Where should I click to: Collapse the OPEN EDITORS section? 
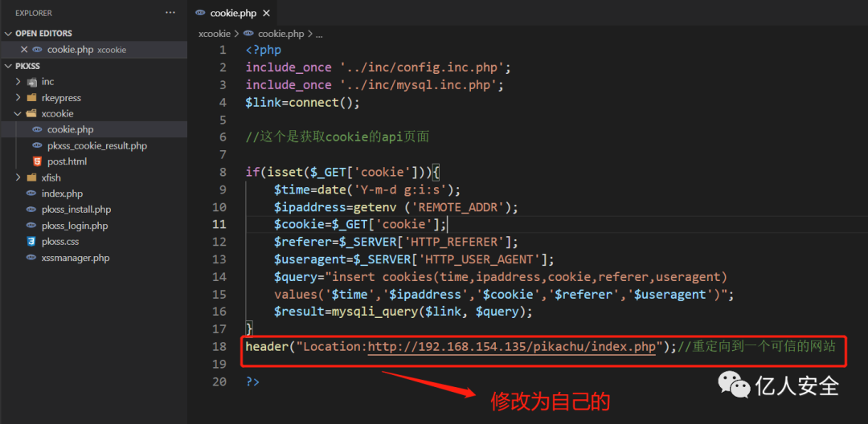[x=8, y=33]
